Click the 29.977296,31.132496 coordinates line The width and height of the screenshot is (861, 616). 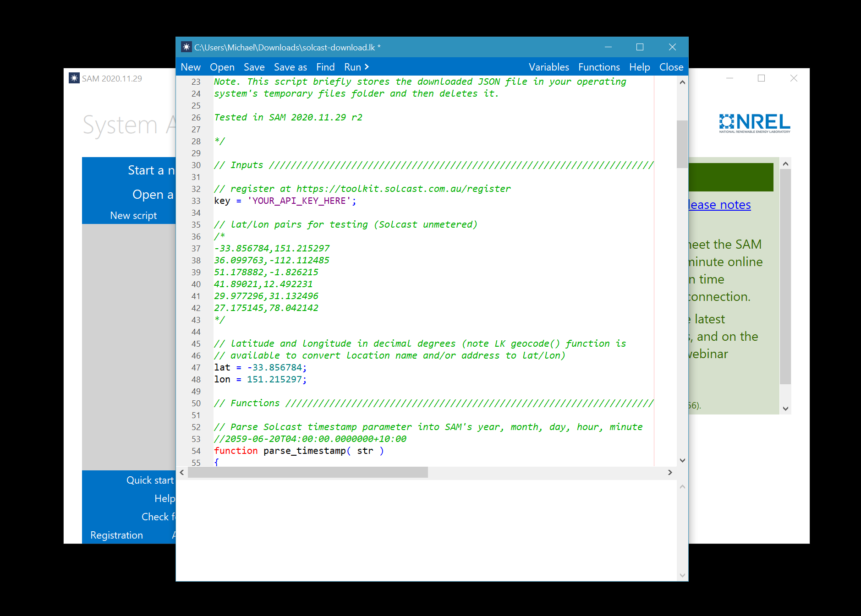[x=266, y=296]
